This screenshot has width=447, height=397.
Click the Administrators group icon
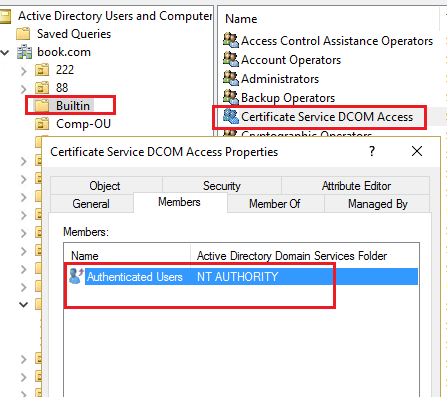(x=231, y=78)
